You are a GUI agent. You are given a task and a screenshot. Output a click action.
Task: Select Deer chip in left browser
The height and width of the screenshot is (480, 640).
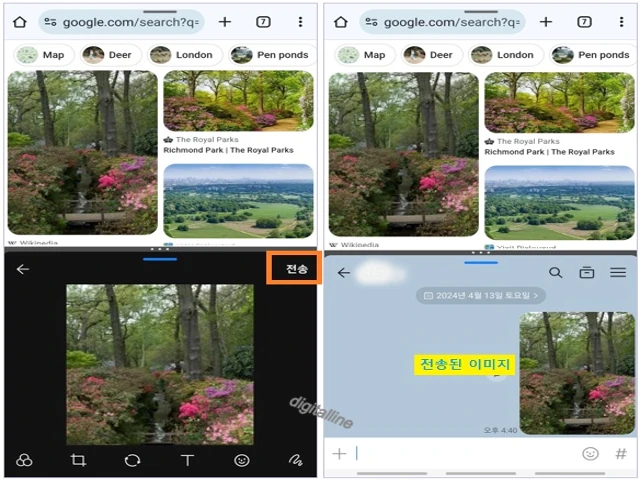point(111,55)
